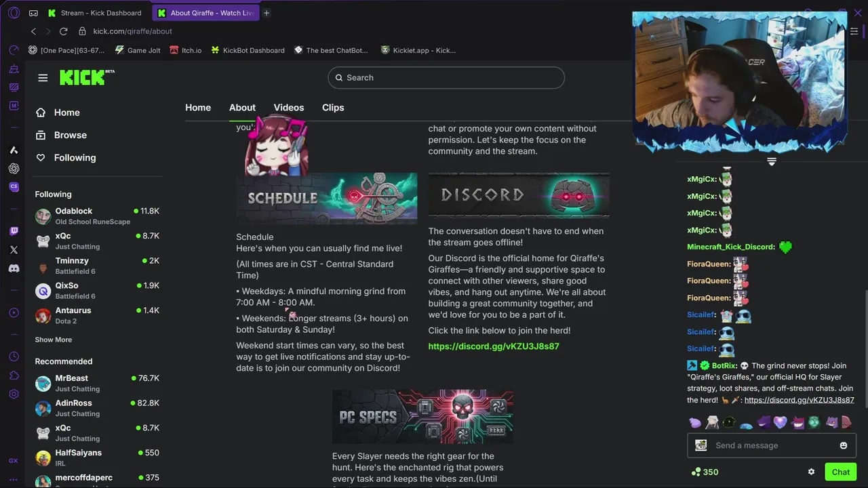
Task: Open HalfSaiyans IRL channel
Action: 98,457
